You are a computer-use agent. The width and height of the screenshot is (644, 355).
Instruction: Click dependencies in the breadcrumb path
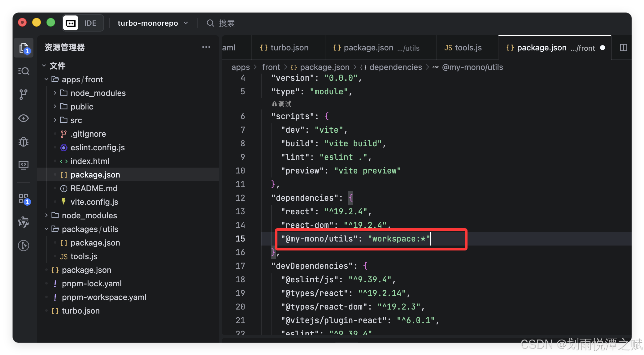tap(395, 67)
